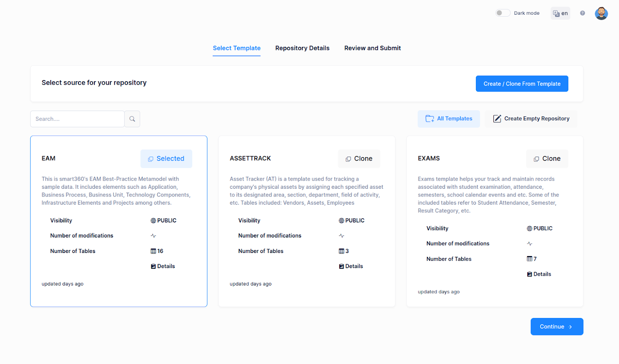Click the pencil icon in Create Empty Repository
The height and width of the screenshot is (364, 619).
pyautogui.click(x=497, y=119)
